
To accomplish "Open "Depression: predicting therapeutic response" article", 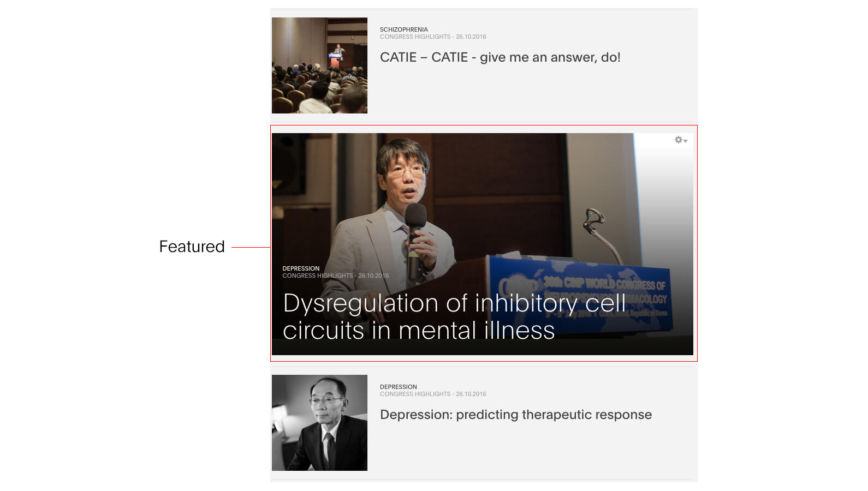I will [515, 415].
